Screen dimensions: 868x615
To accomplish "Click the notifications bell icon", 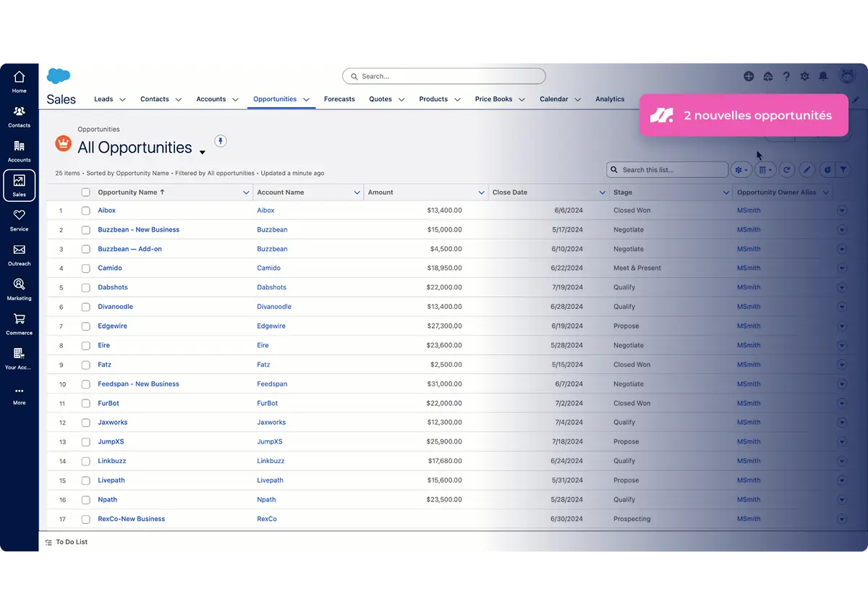I will point(823,76).
